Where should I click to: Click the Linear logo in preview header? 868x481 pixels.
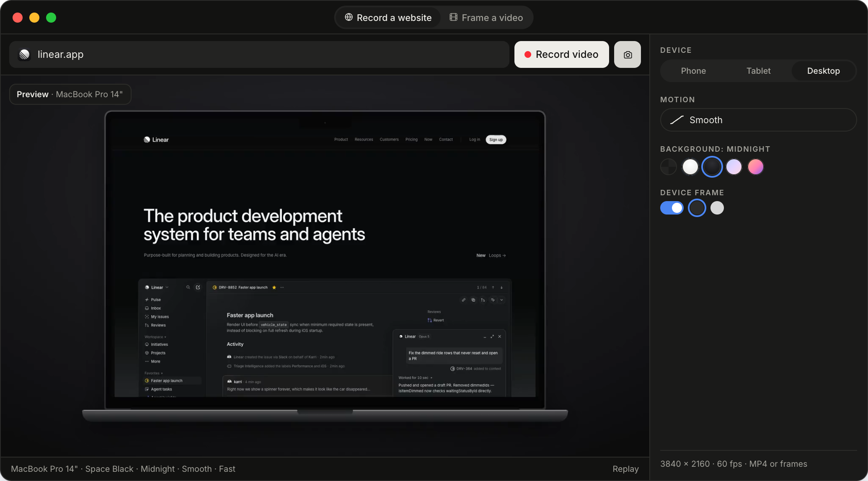(x=156, y=140)
